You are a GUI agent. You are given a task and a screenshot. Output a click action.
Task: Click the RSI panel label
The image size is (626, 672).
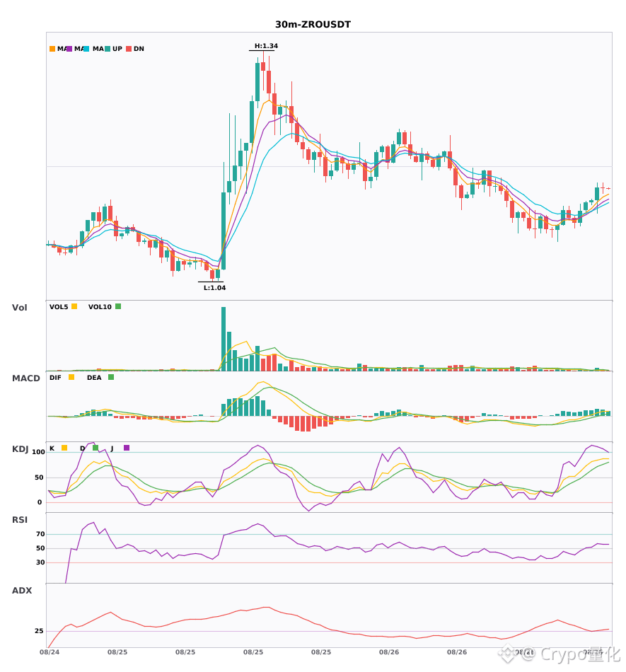click(20, 520)
